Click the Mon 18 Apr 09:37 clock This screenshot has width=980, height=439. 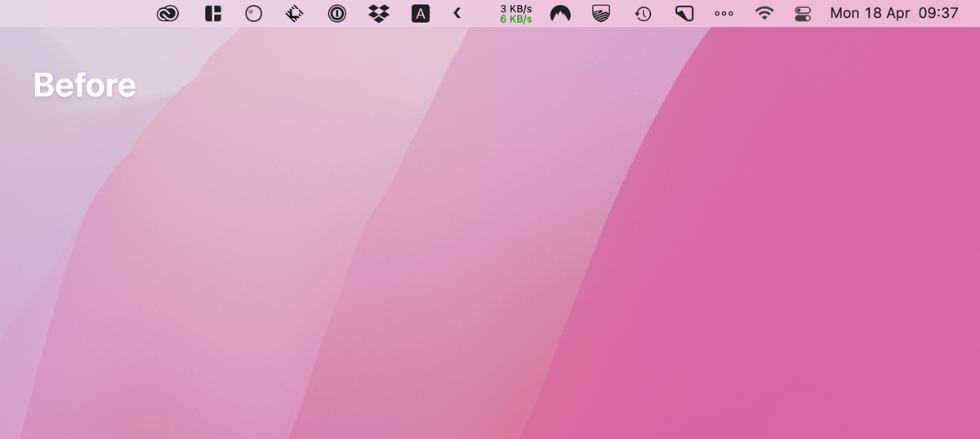coord(893,13)
